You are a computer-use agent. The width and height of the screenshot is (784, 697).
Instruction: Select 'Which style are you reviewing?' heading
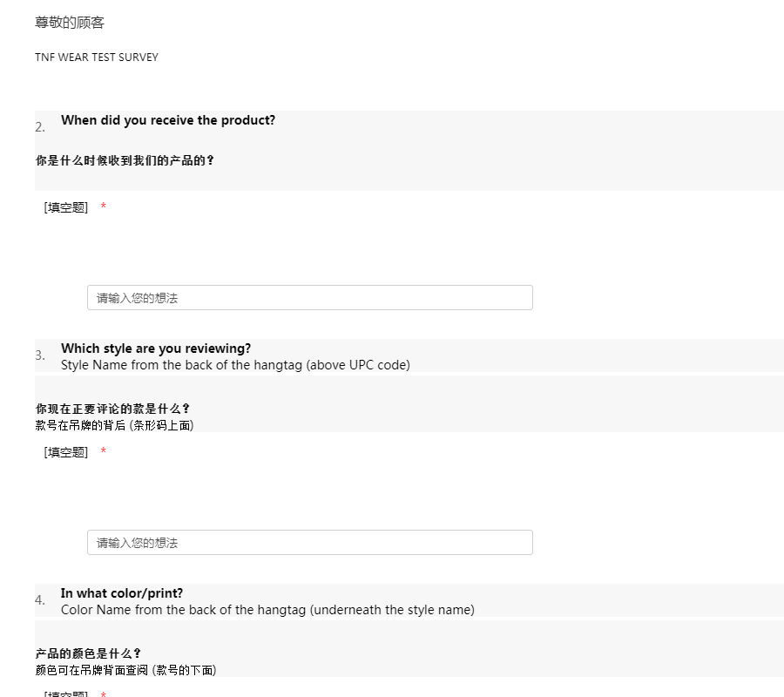click(x=156, y=348)
